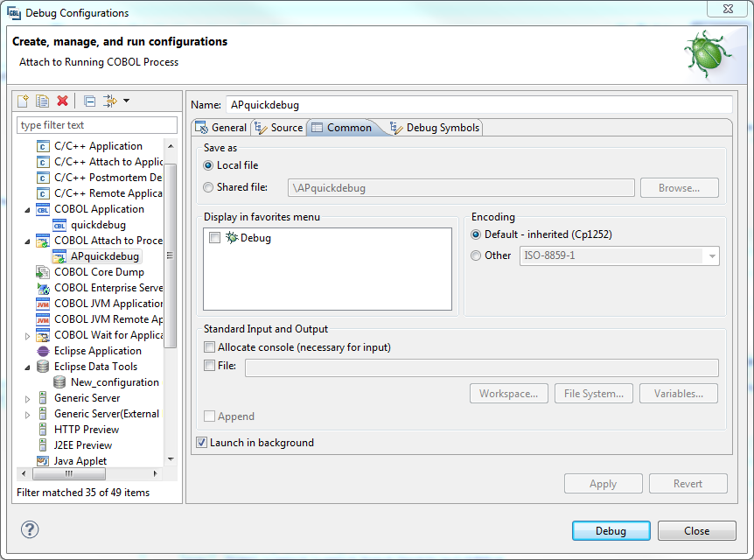Click the New launch configuration icon

(24, 101)
